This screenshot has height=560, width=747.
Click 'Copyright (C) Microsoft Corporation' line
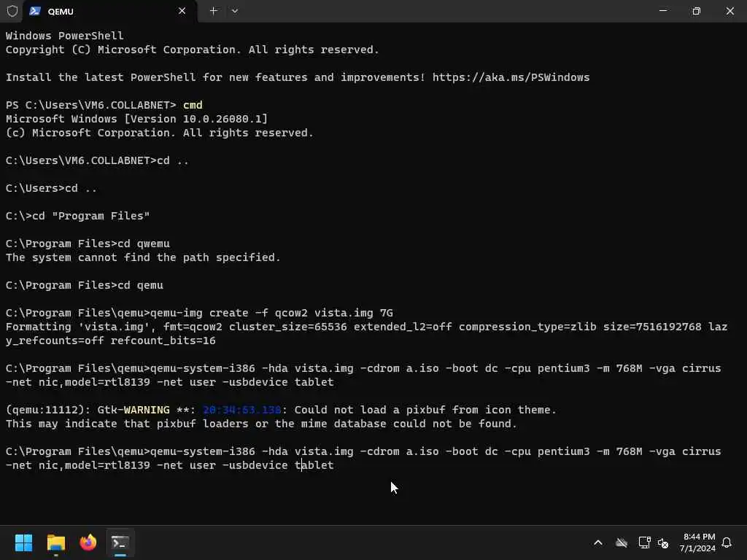click(x=193, y=50)
